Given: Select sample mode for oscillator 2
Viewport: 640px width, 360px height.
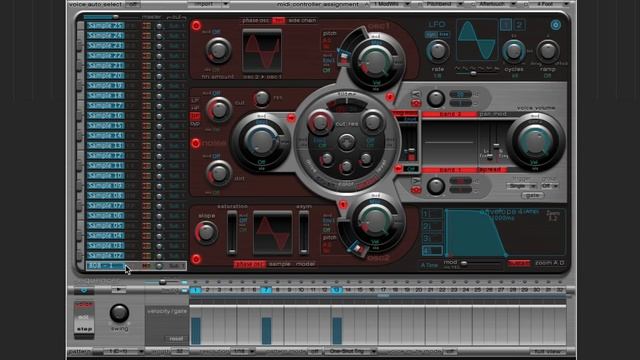Looking at the screenshot, I should 280,264.
